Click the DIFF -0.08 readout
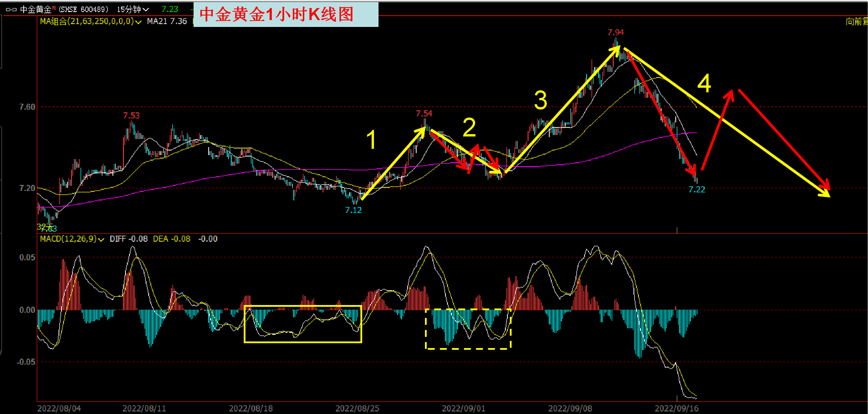The height and width of the screenshot is (414, 868). (129, 239)
